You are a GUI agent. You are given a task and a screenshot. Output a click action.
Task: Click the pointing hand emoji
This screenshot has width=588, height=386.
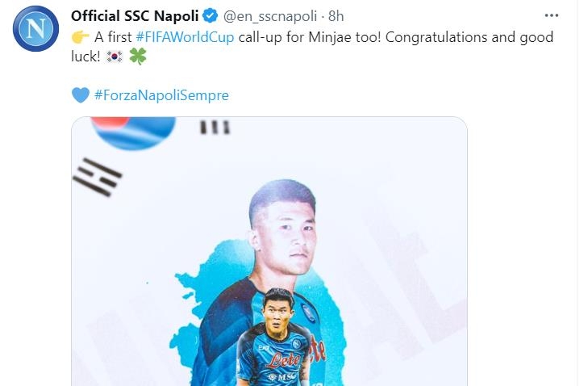tap(80, 38)
